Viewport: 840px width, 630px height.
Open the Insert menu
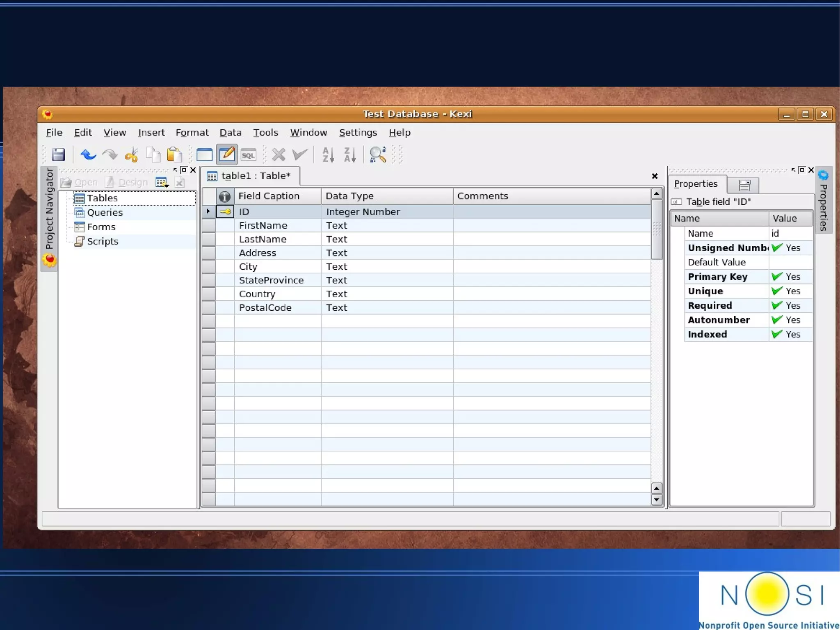(151, 133)
